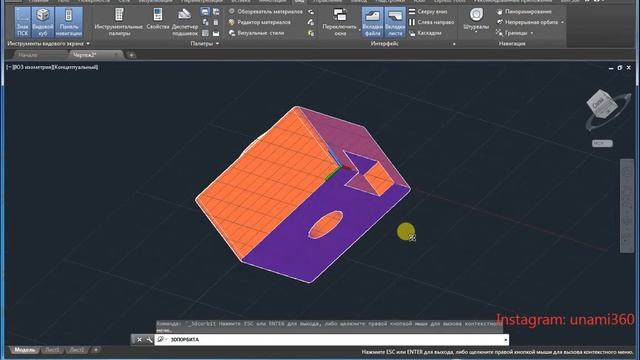
Task: Open the МСК coordinate system dropdown
Action: [x=602, y=143]
